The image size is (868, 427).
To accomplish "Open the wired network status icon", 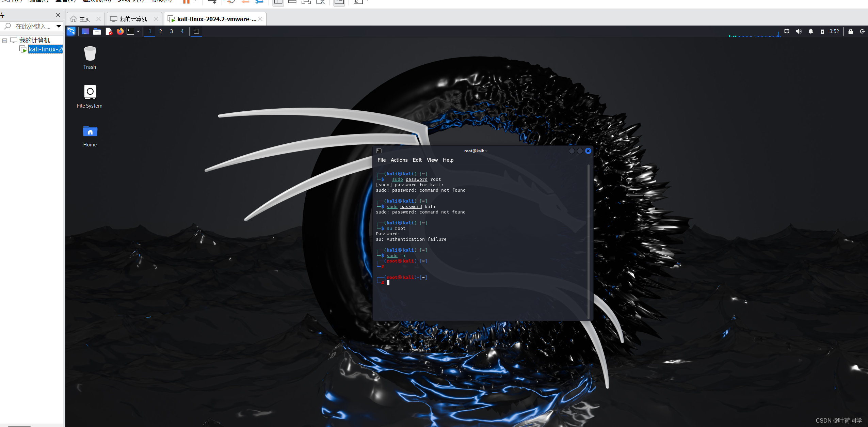I will click(x=787, y=31).
